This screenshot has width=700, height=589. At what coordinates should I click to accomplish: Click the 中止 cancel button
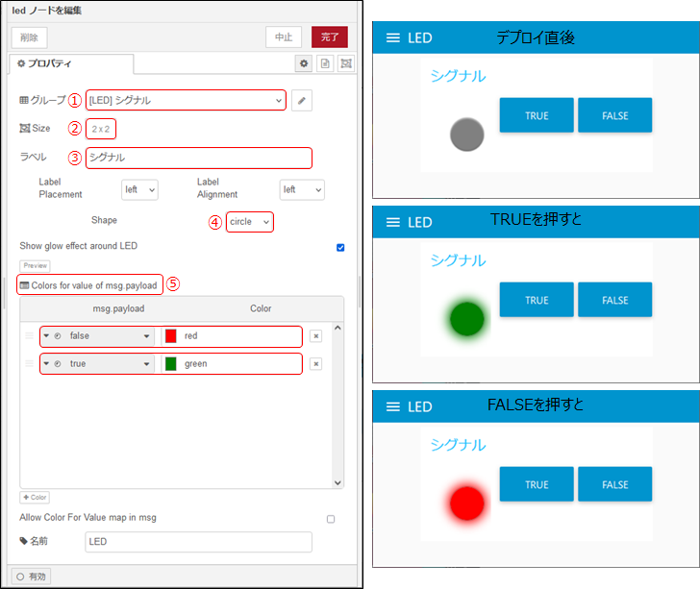pyautogui.click(x=284, y=37)
